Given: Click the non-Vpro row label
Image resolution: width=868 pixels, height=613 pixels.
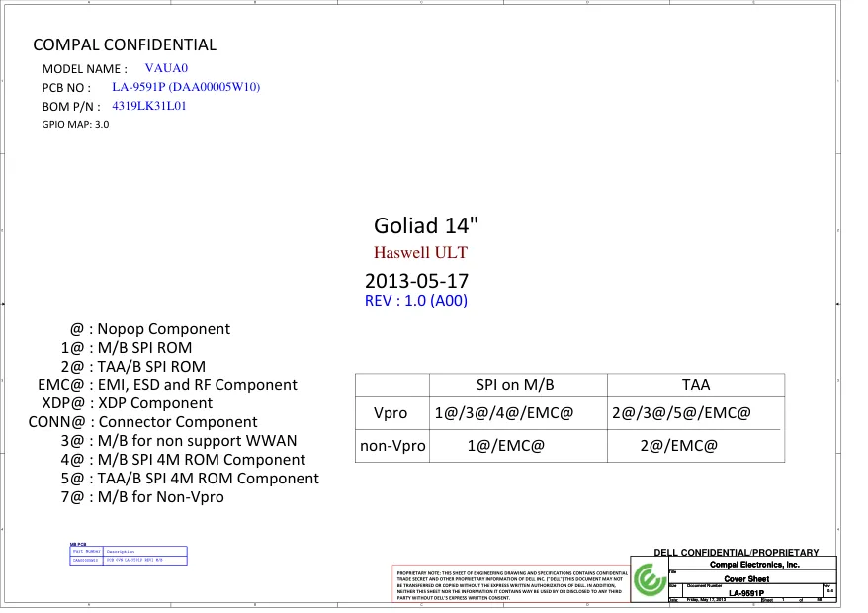Looking at the screenshot, I should [x=392, y=446].
